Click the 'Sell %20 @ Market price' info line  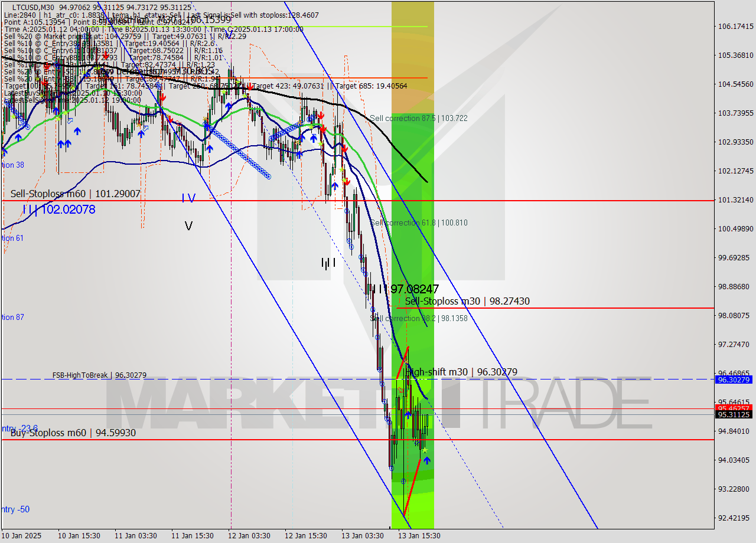click(x=125, y=36)
